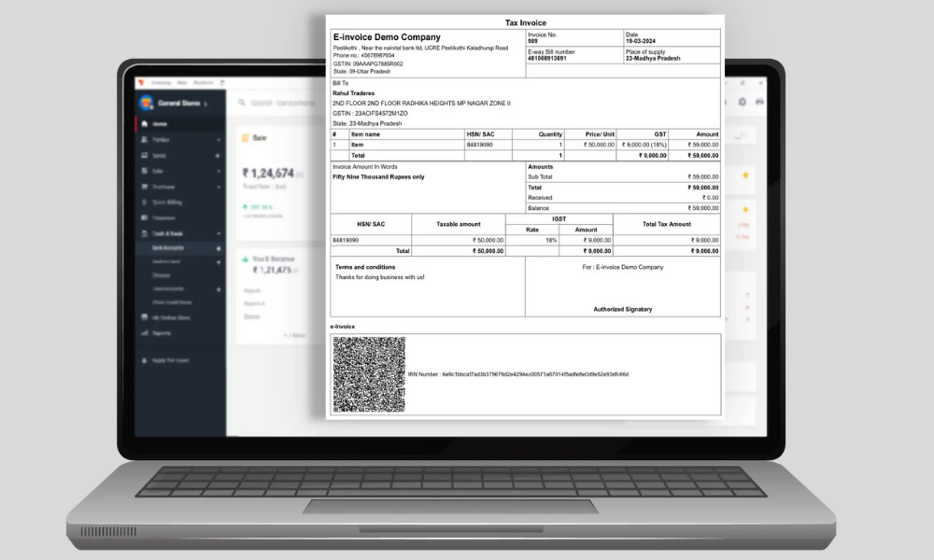Click the Sale icon in the sidebar
Screen dimensions: 934x560
pos(145,171)
